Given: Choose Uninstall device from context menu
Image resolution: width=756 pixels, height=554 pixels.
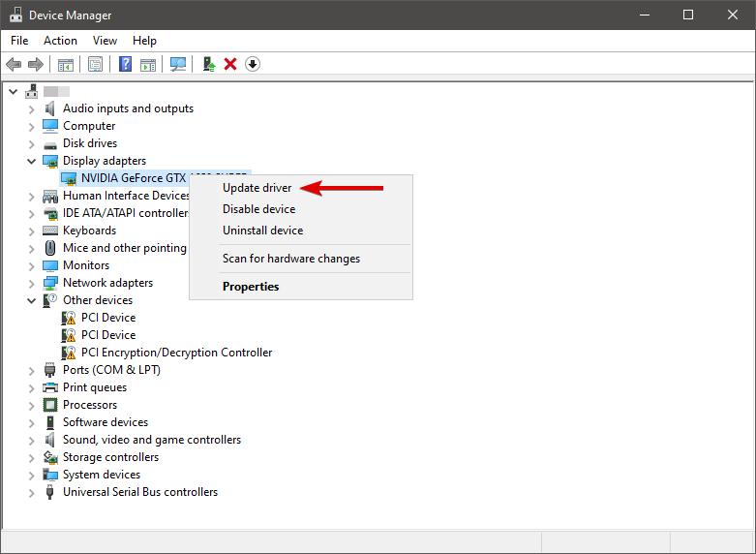Looking at the screenshot, I should [301, 231].
